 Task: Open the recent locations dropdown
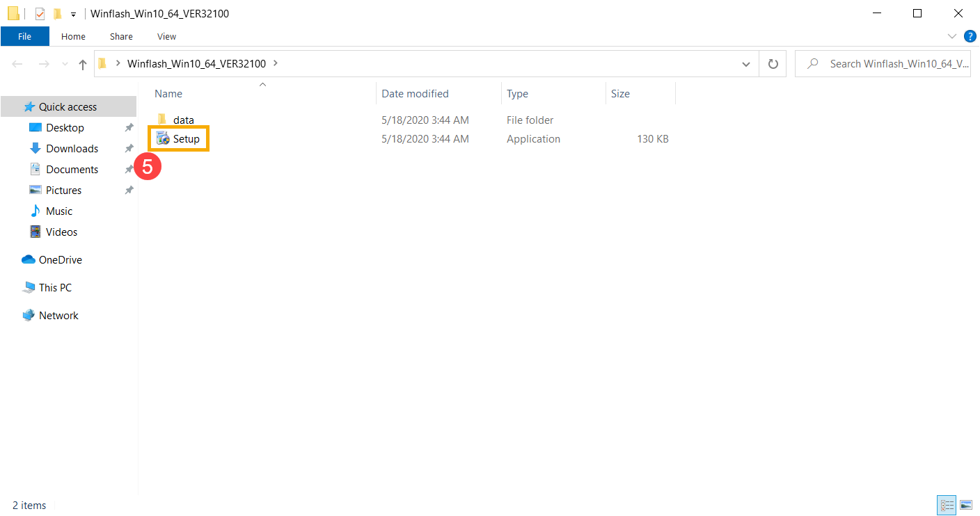(x=64, y=64)
